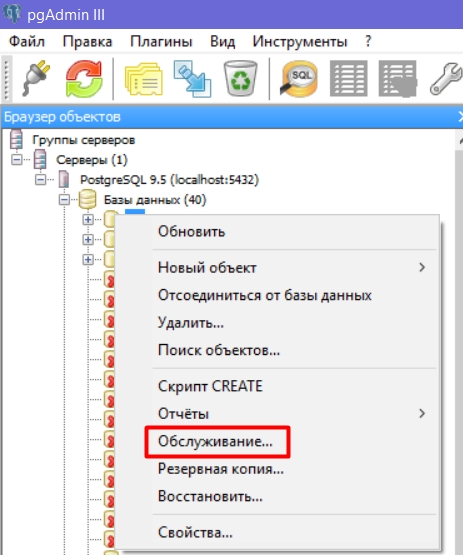Click the PostgreSQL 9.5 server icon

coord(64,179)
